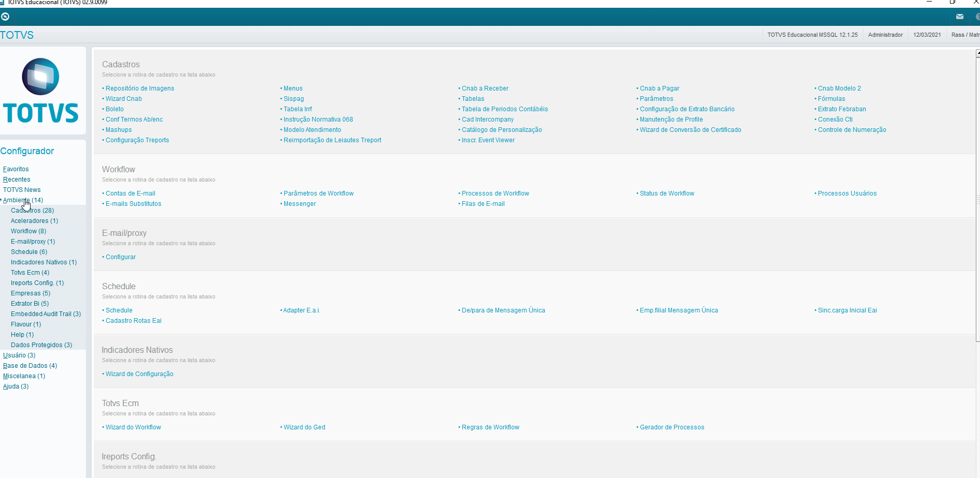Click the TOTVS logo image

pyautogui.click(x=41, y=91)
